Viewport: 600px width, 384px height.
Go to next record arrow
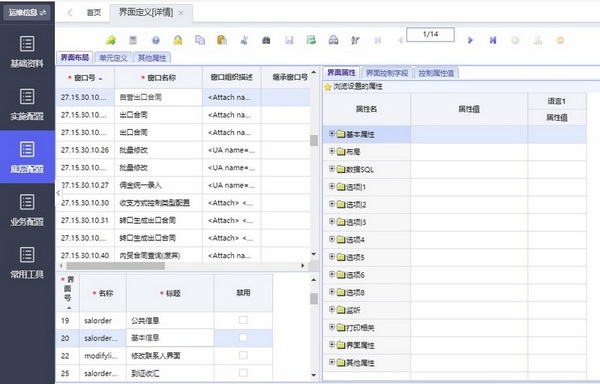[471, 40]
